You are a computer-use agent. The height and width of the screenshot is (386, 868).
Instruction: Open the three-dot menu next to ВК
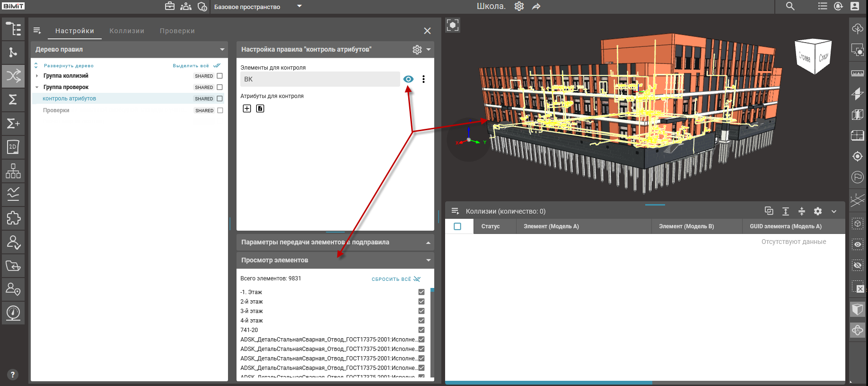pyautogui.click(x=423, y=79)
